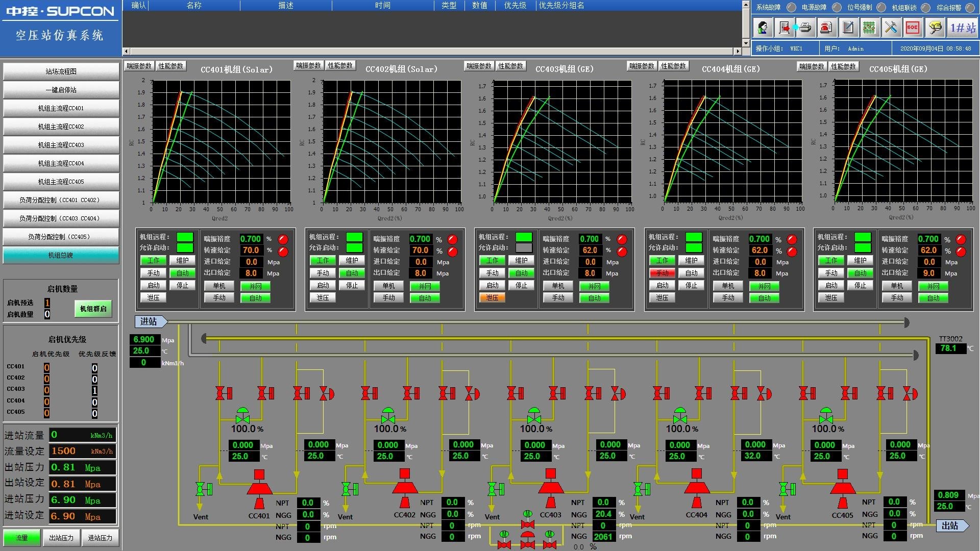980x551 pixels.
Task: Click the CC404 red compressor symbol
Action: tap(697, 488)
